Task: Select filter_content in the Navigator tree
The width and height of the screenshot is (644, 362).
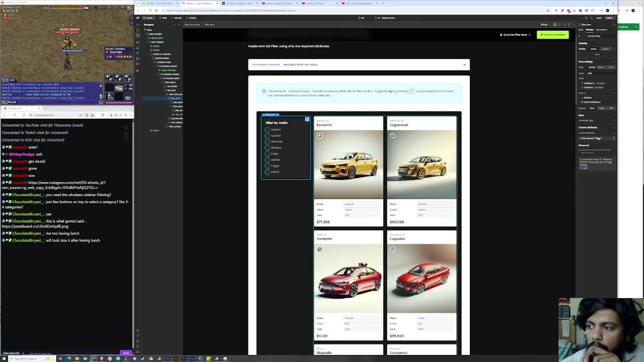Action: pos(175,126)
